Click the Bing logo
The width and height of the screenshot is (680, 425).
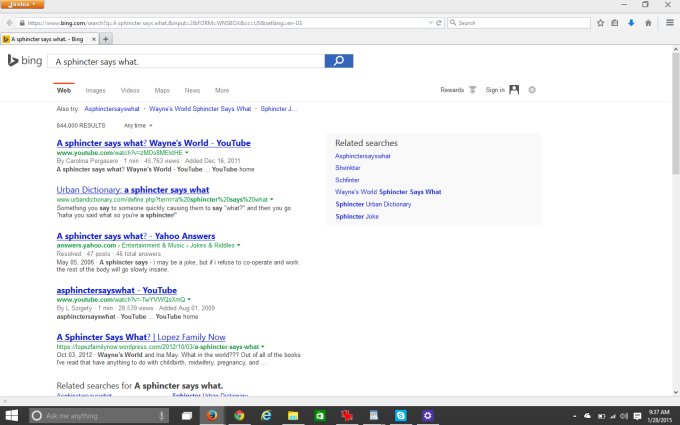[x=25, y=61]
